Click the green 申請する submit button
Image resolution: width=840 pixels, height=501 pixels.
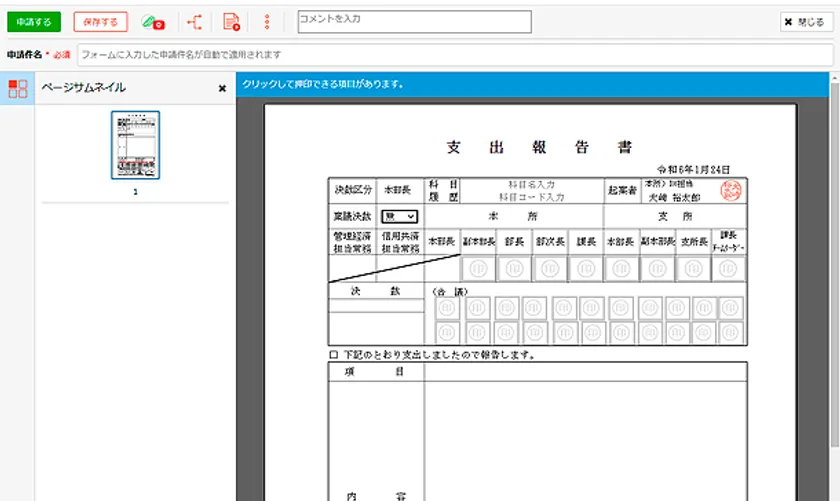33,22
